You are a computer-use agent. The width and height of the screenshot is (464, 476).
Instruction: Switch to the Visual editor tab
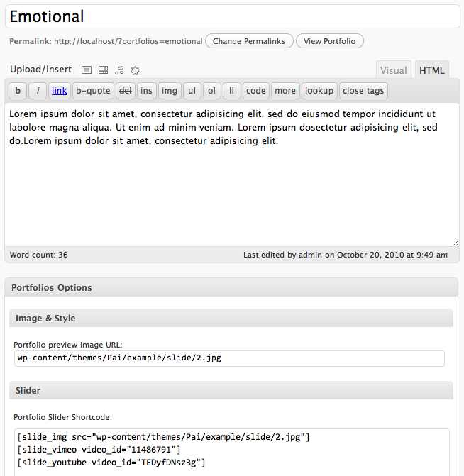(393, 70)
